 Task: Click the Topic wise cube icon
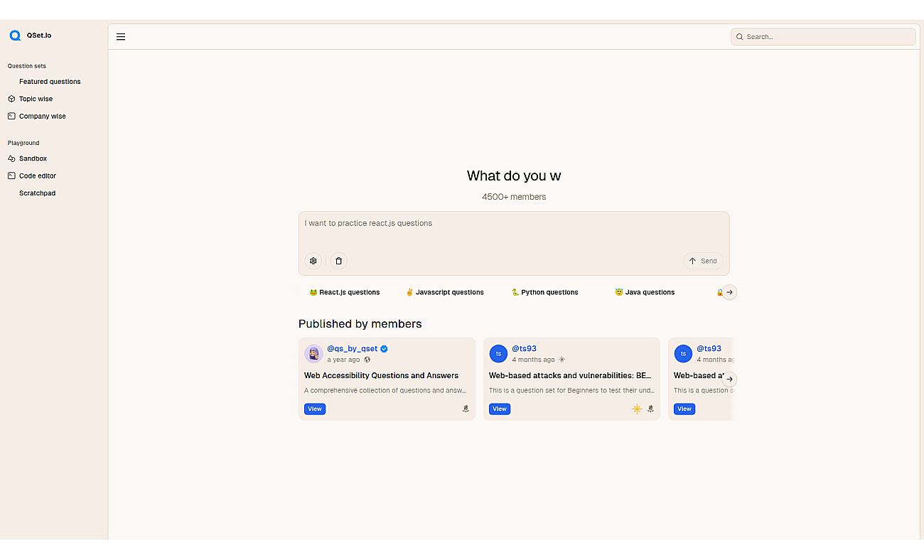pyautogui.click(x=11, y=99)
